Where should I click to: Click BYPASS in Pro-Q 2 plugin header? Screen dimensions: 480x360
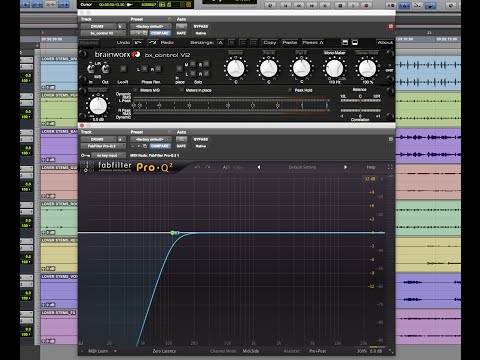pyautogui.click(x=201, y=139)
